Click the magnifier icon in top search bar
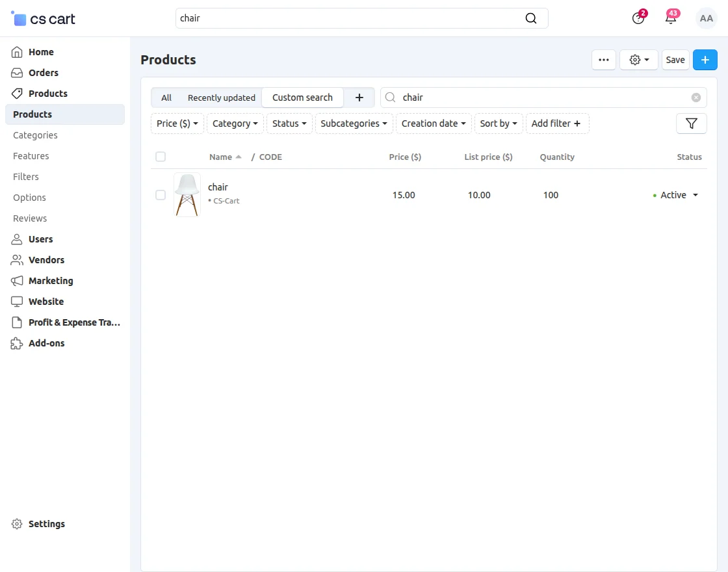This screenshot has height=572, width=728. pyautogui.click(x=531, y=18)
